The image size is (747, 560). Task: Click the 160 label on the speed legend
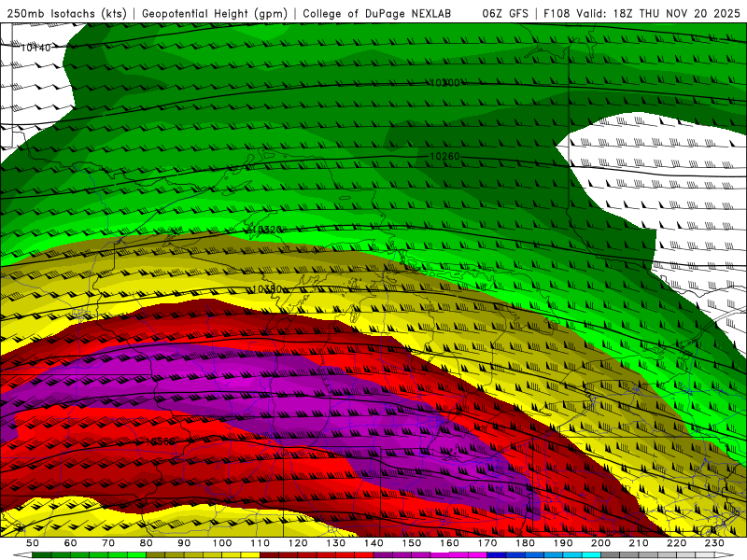[x=449, y=543]
